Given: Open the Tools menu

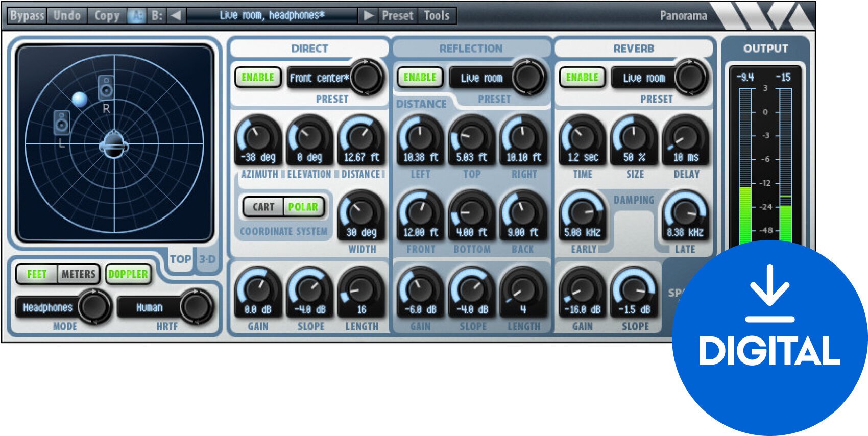Looking at the screenshot, I should click(437, 15).
